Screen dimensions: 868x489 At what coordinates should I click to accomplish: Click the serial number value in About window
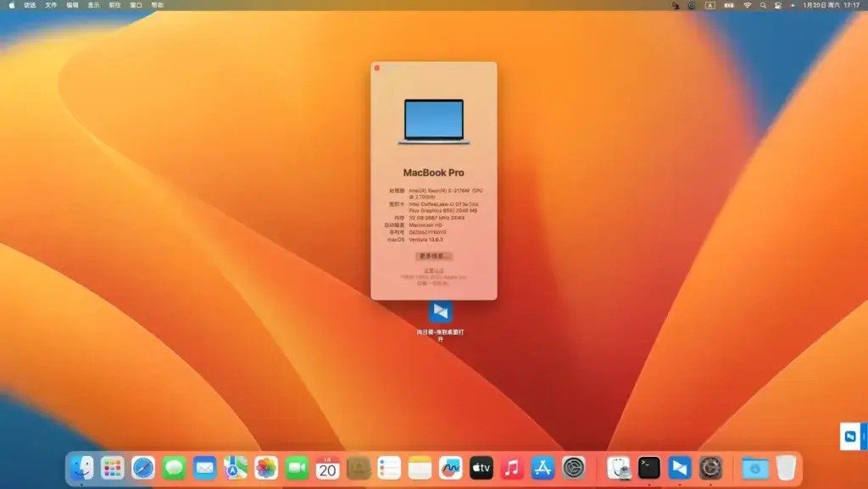click(x=427, y=232)
